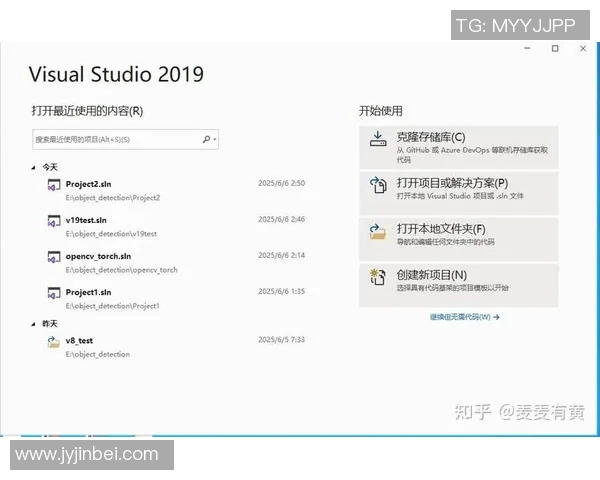Click the v19test.sln solution icon
The height and width of the screenshot is (480, 600).
tap(54, 221)
